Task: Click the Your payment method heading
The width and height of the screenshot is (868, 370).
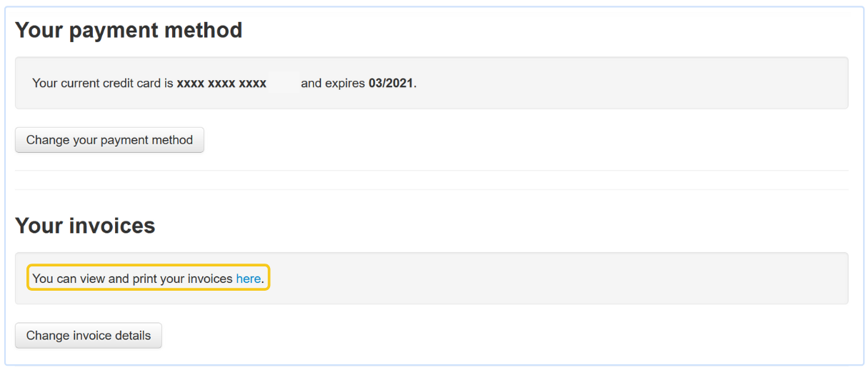Action: pos(129,30)
